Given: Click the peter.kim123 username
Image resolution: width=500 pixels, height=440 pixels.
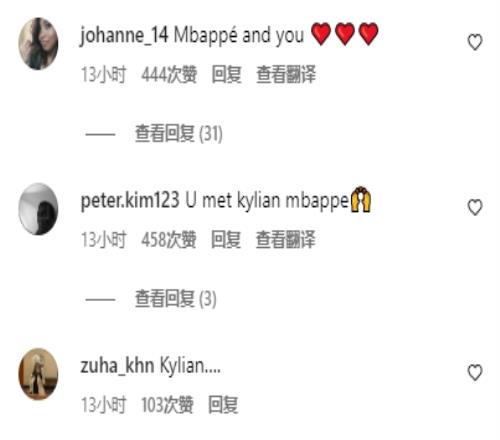Looking at the screenshot, I should tap(130, 201).
